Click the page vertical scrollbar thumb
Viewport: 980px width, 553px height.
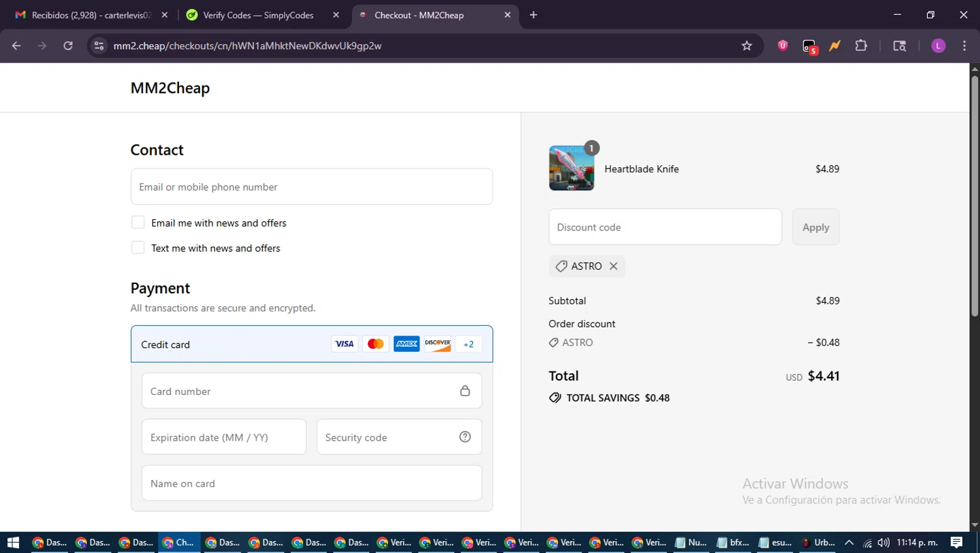coord(974,196)
